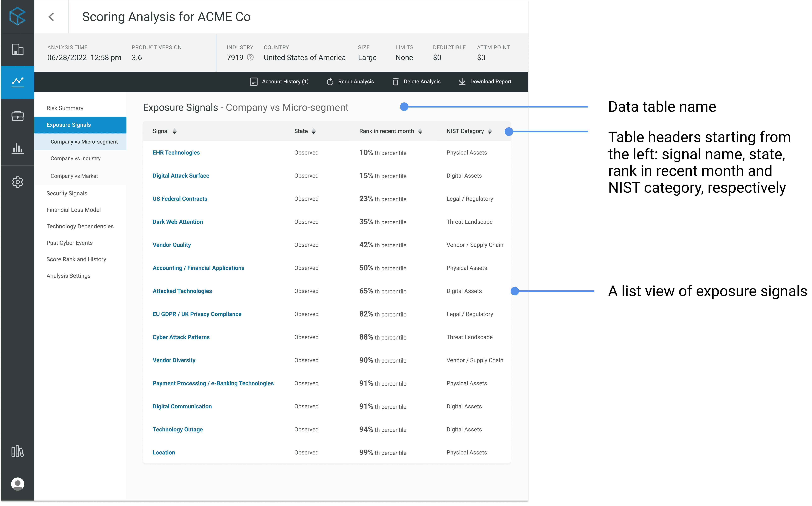Click the United States of America country value

tap(305, 58)
